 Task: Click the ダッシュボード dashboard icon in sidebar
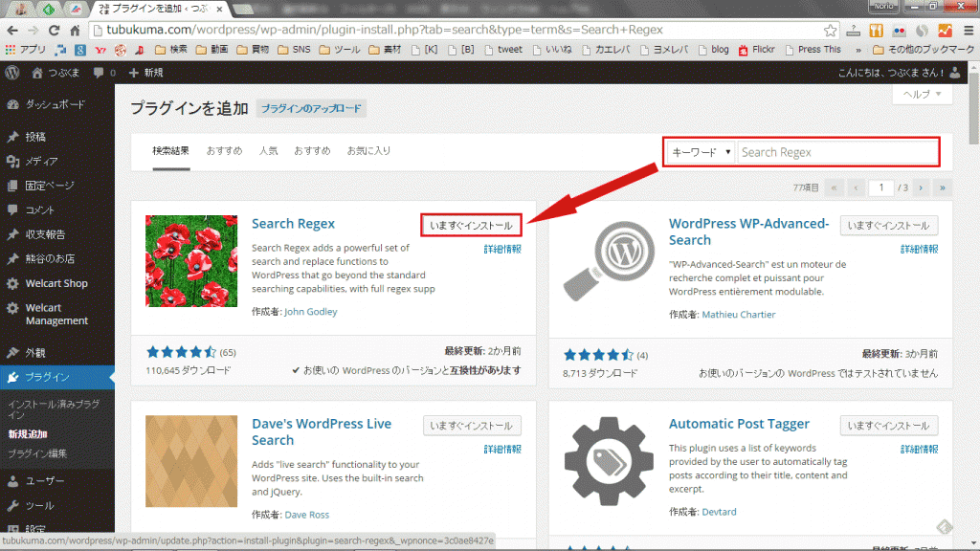click(x=12, y=104)
